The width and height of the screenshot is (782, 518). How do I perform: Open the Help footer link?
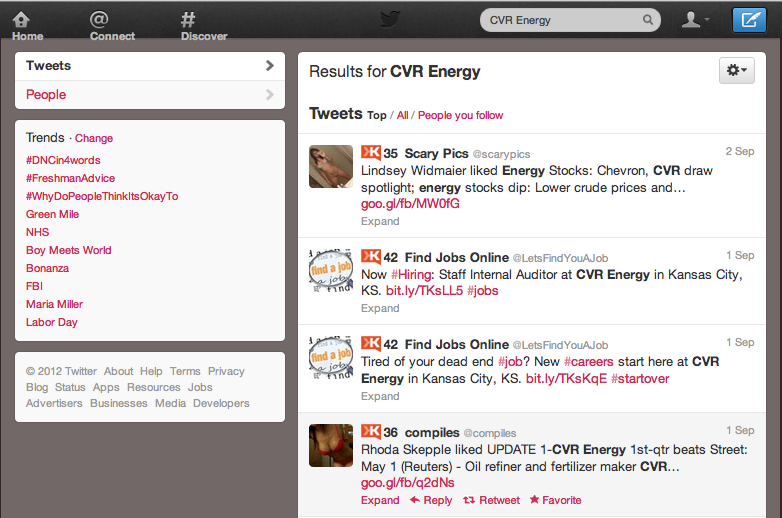point(151,371)
